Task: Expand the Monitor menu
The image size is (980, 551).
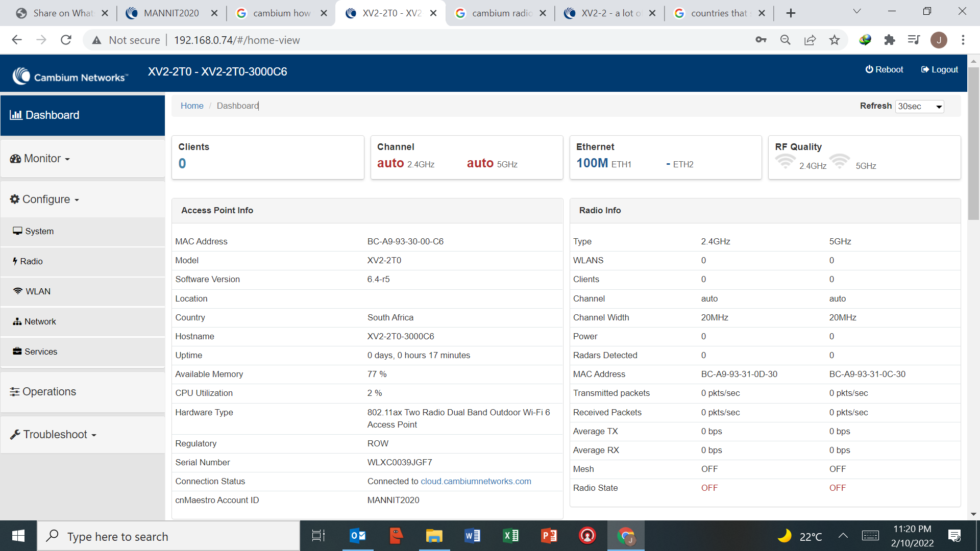Action: pos(42,159)
